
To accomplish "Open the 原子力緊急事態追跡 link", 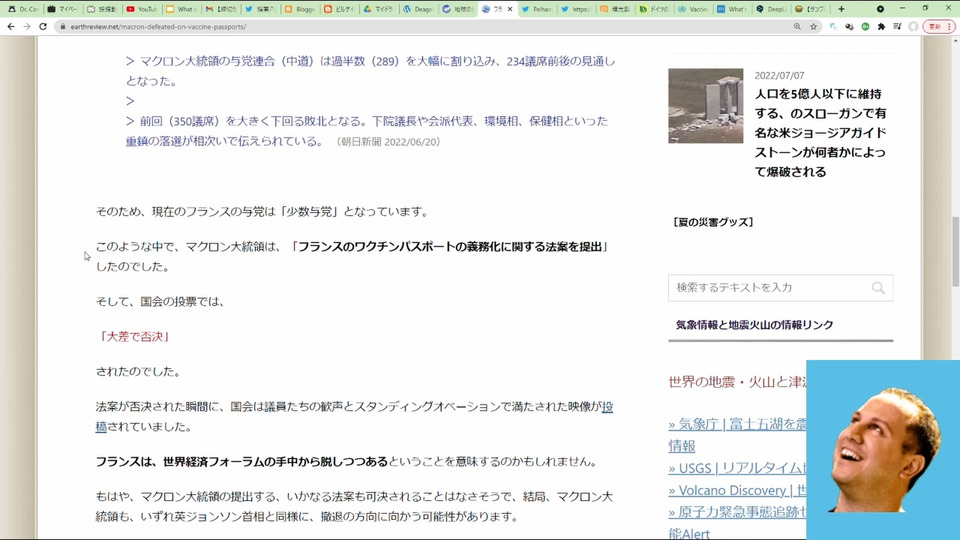I will click(x=737, y=512).
